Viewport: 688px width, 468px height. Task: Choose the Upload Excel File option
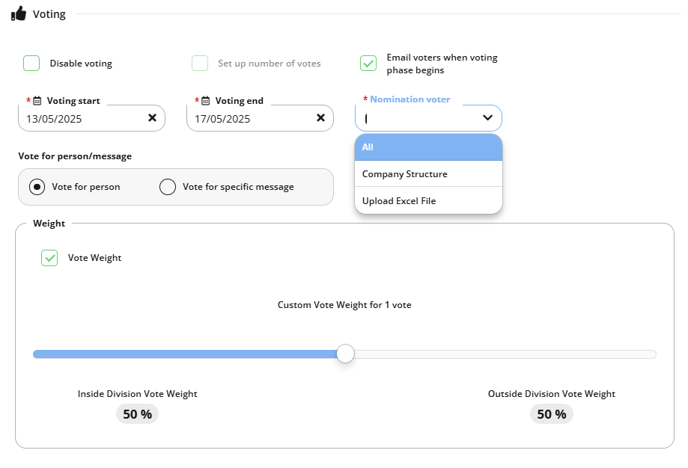tap(428, 201)
